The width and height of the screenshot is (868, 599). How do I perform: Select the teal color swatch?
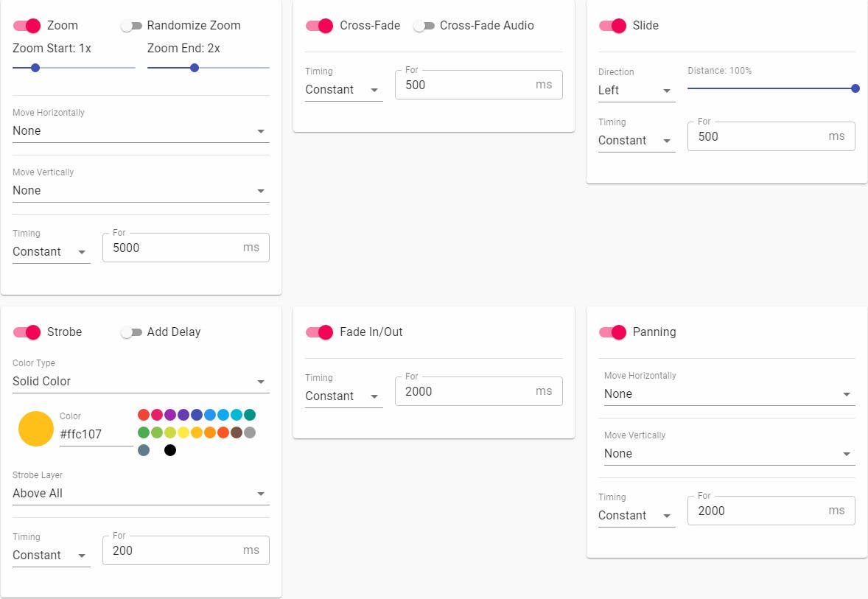[250, 415]
